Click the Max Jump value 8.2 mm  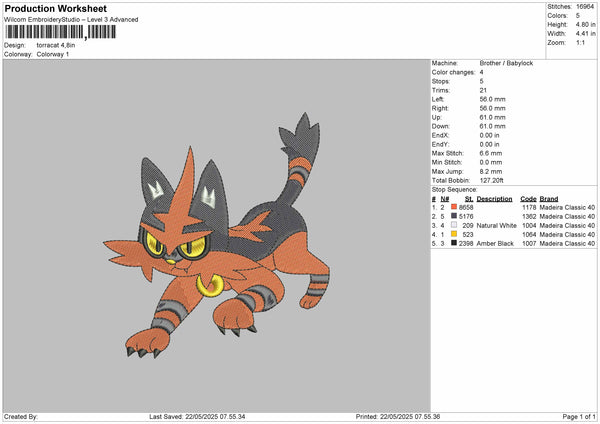(x=491, y=171)
